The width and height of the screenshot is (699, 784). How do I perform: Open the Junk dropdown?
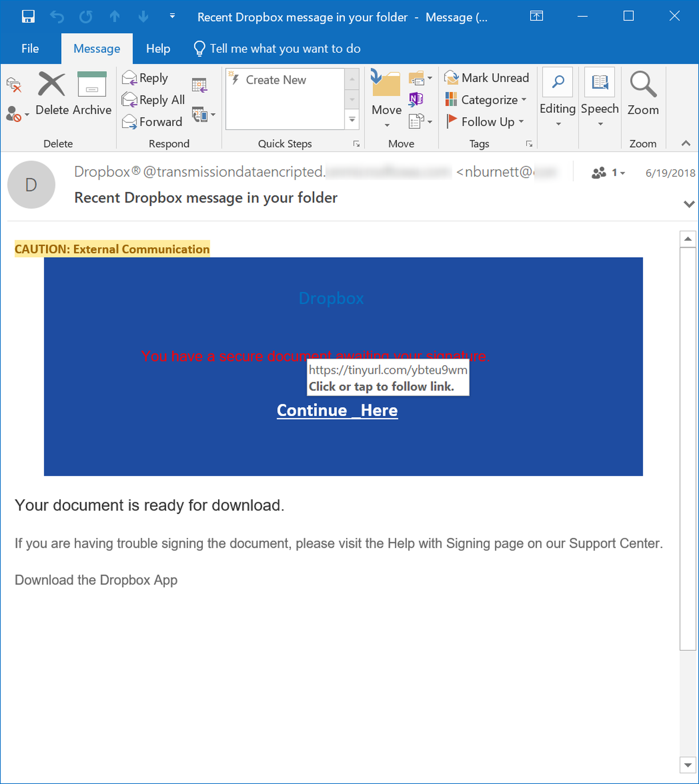(17, 114)
